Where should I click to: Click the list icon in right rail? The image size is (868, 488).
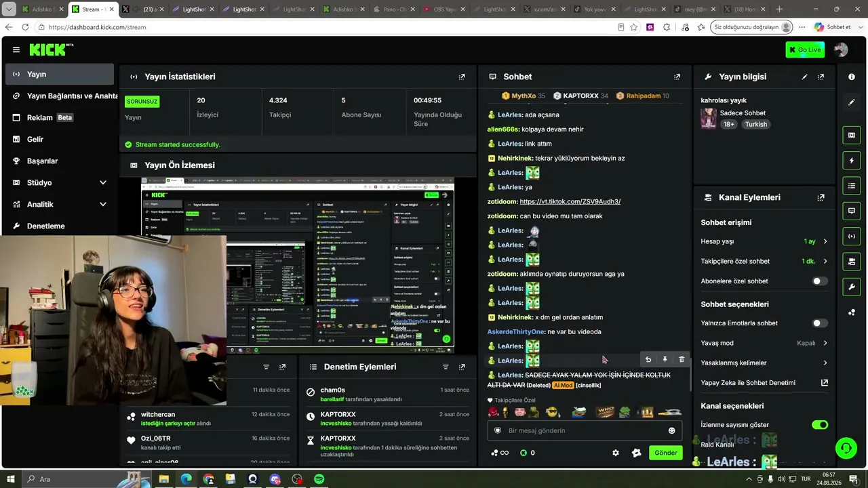[852, 186]
